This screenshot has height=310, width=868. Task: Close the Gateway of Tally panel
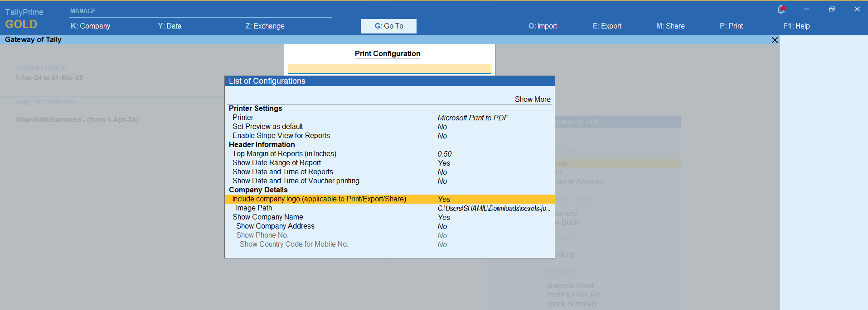tap(775, 40)
